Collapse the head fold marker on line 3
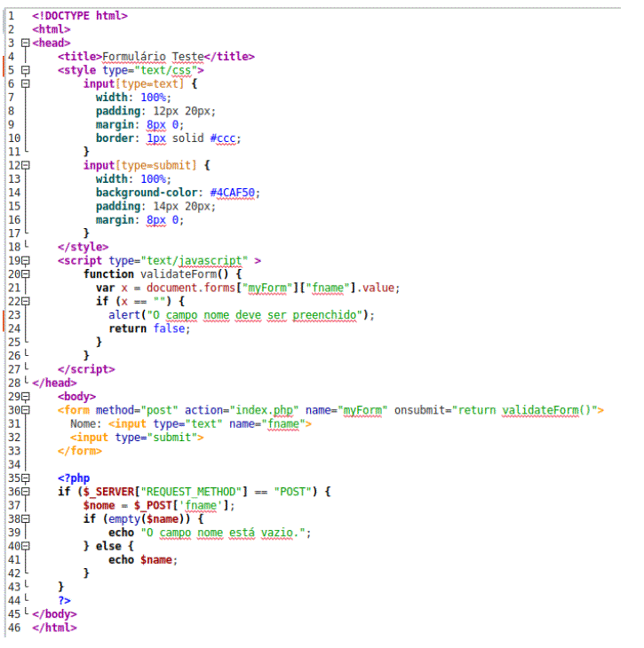The image size is (644, 648). 25,43
